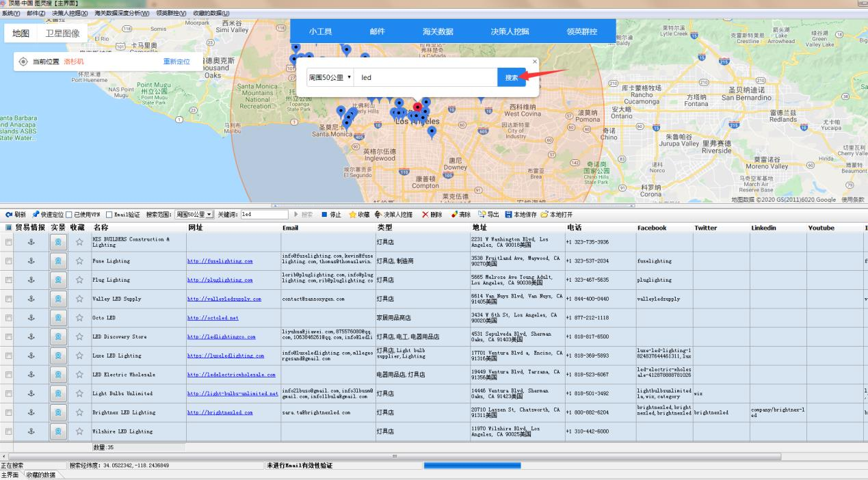868x480 pixels.
Task: Click 重新定位 relocate link
Action: [176, 62]
